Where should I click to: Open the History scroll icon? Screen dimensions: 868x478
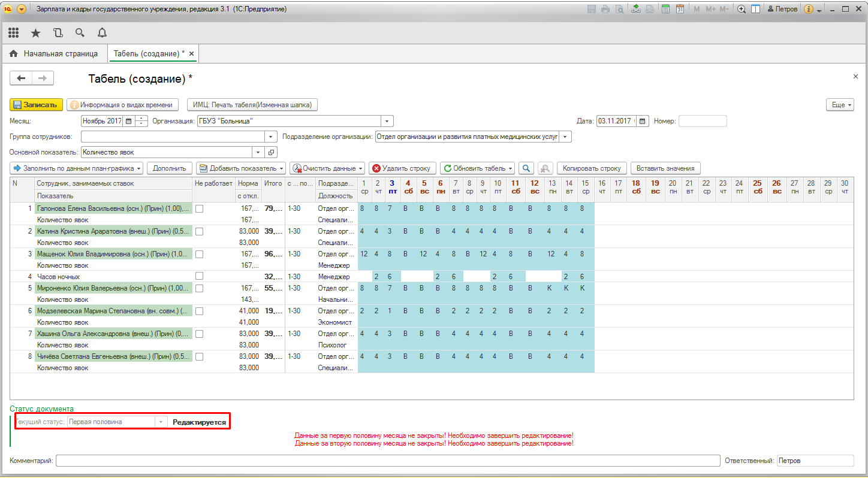click(x=58, y=33)
